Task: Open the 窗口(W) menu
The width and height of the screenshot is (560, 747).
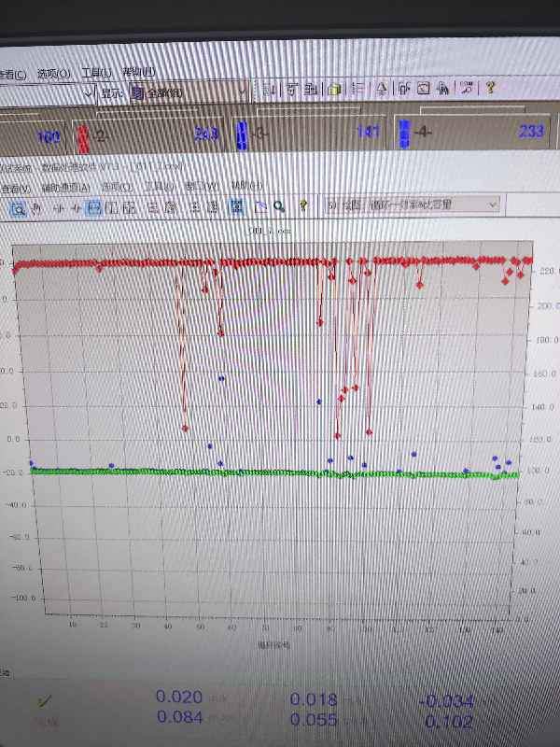Action: click(203, 186)
